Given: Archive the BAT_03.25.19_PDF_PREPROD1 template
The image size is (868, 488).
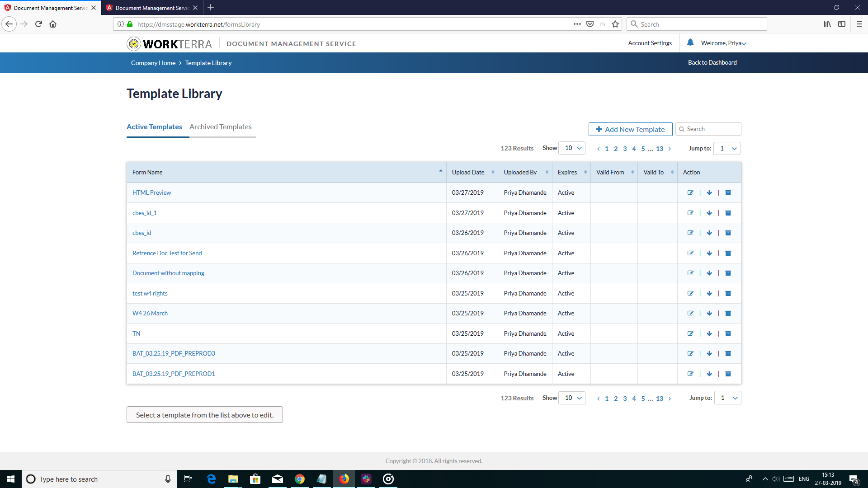Looking at the screenshot, I should point(728,374).
